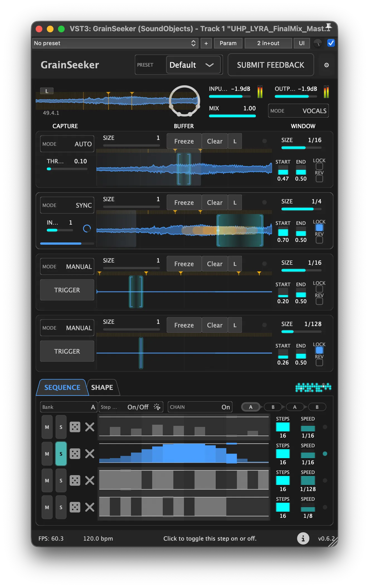
Task: Toggle the plugin bypass checkbox
Action: click(x=331, y=43)
